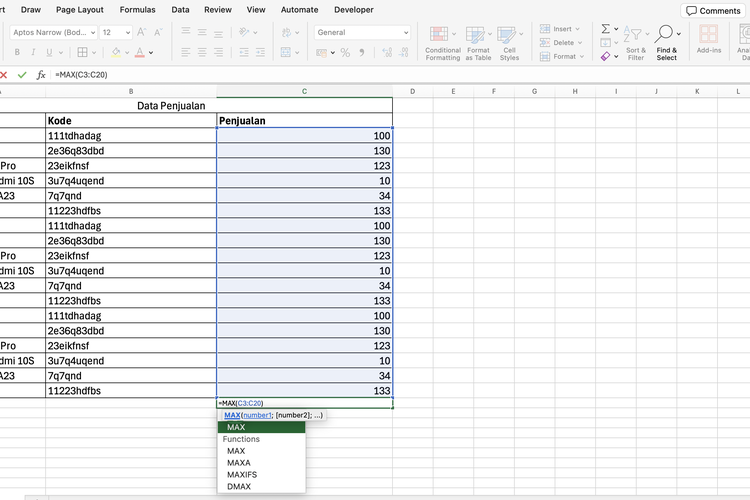The height and width of the screenshot is (500, 750).
Task: Click the AutoSum sigma icon
Action: point(606,29)
